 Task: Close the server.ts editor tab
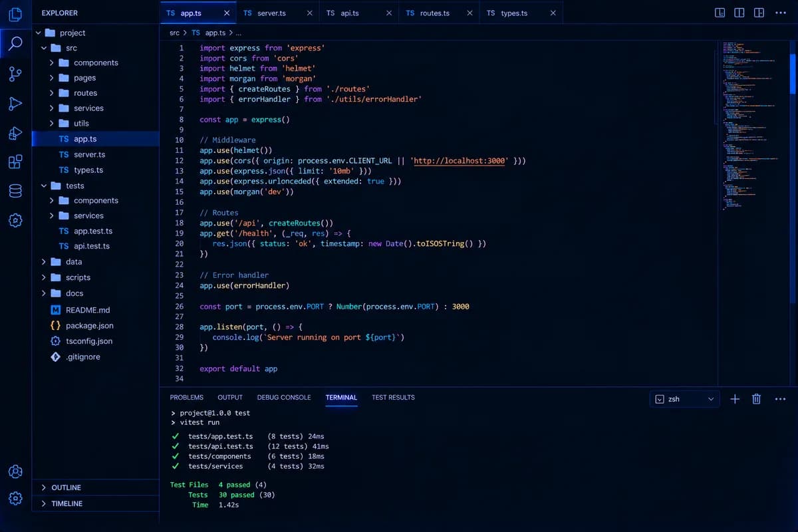[x=309, y=13]
